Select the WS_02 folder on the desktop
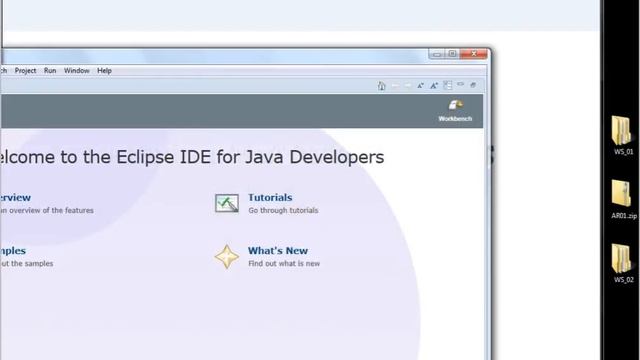The image size is (640, 360). coord(623,264)
